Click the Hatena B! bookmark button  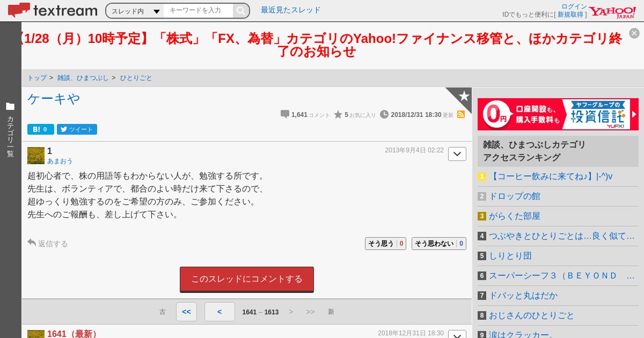tap(41, 129)
